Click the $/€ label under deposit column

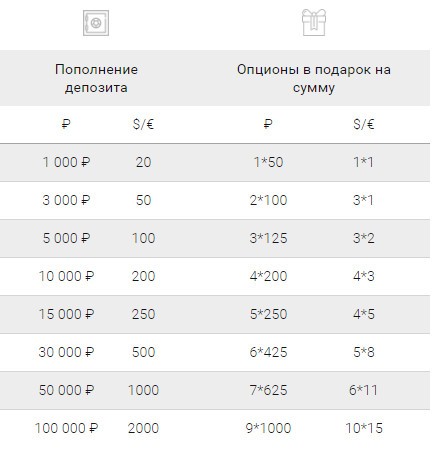tap(143, 124)
